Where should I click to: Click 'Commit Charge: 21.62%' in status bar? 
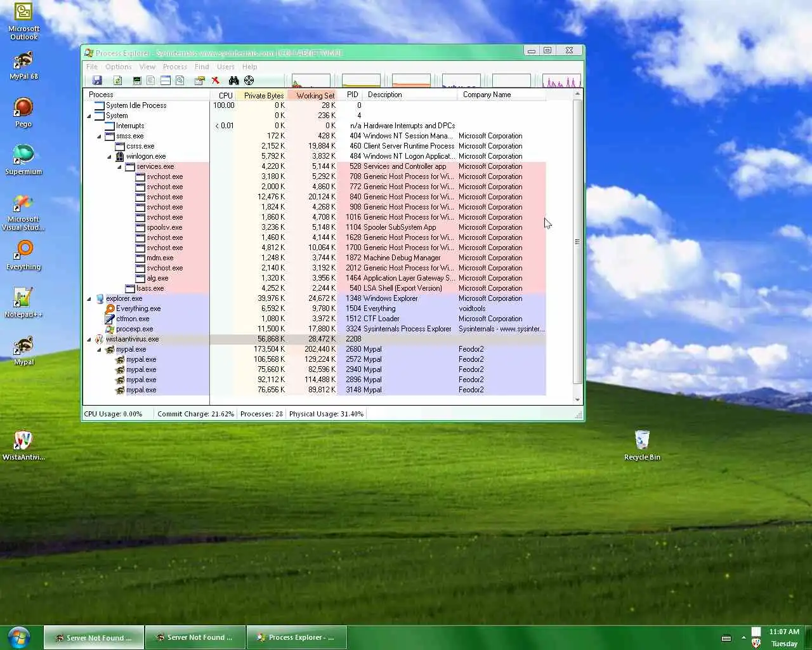pos(195,414)
